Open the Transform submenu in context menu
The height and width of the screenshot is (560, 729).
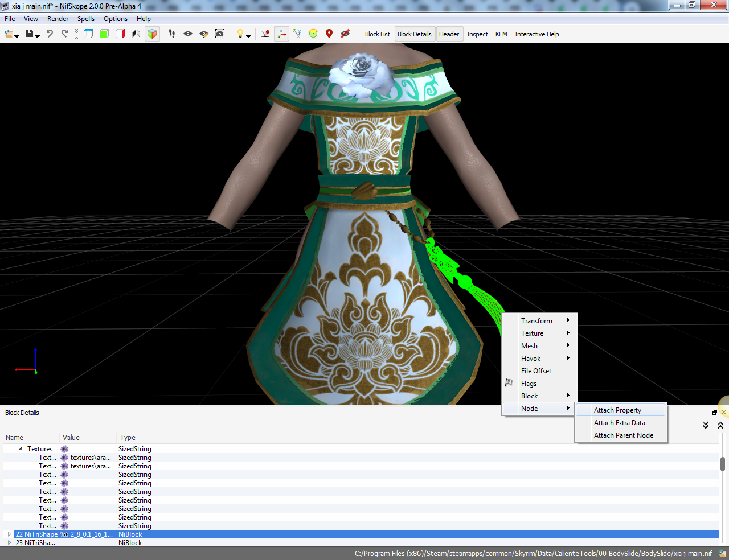click(540, 321)
